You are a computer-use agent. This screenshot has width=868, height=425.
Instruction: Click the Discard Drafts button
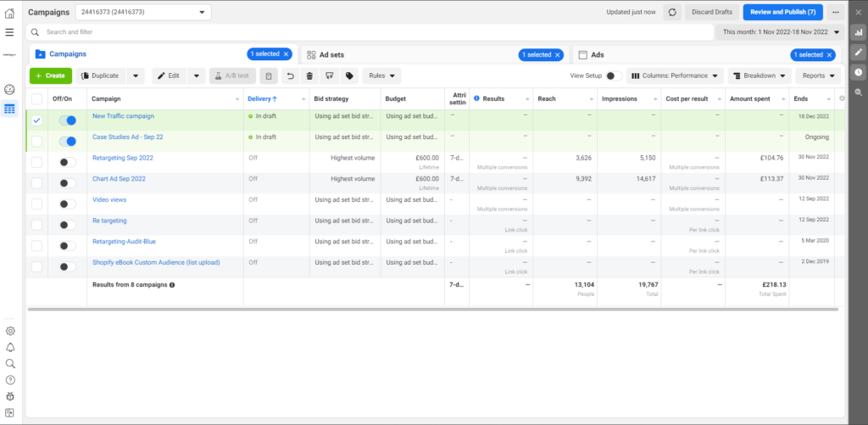click(712, 12)
